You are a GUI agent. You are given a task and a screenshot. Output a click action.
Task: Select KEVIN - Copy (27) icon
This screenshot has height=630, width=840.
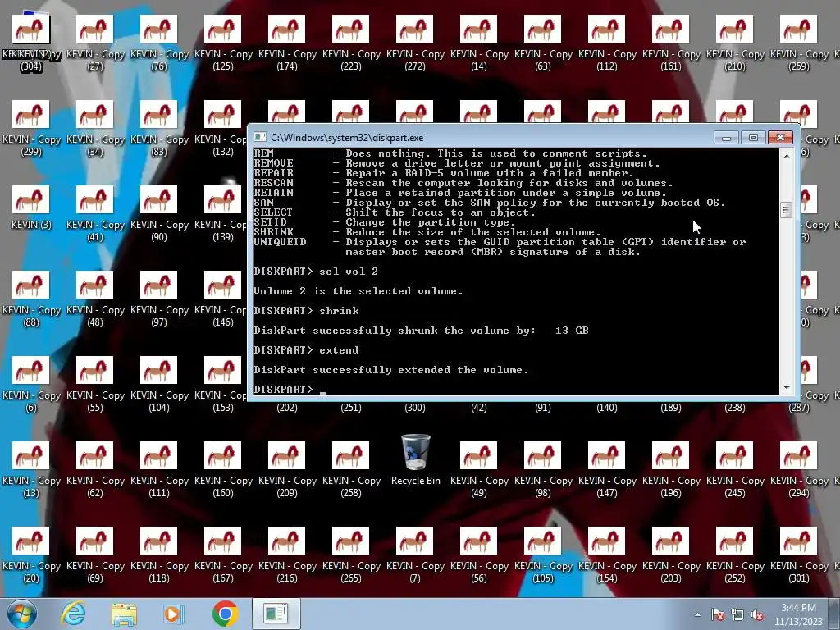(95, 43)
